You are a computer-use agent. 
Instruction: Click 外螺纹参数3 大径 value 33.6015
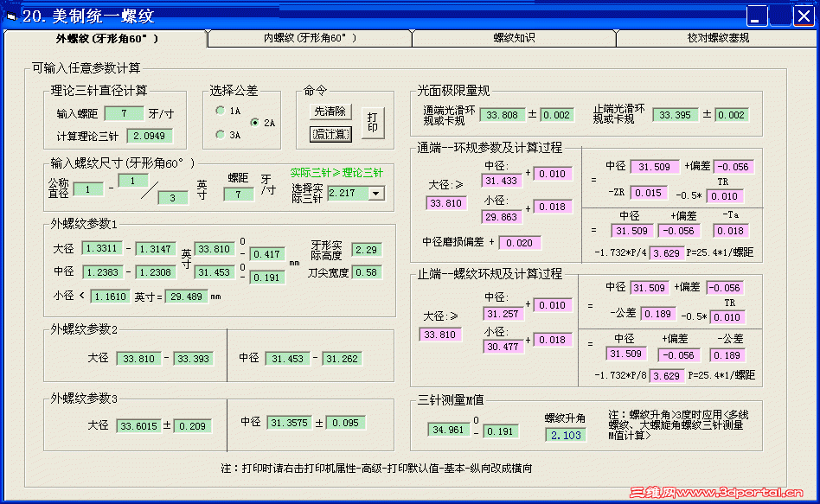(138, 426)
